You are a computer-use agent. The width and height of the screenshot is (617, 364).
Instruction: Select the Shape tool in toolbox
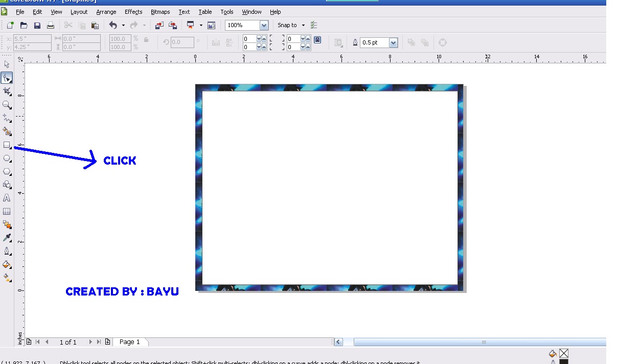[7, 78]
